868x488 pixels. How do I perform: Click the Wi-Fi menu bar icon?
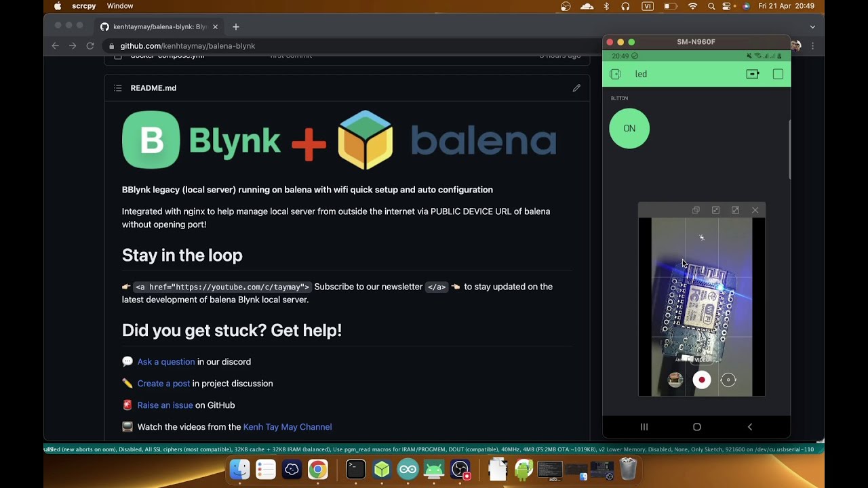pyautogui.click(x=692, y=6)
